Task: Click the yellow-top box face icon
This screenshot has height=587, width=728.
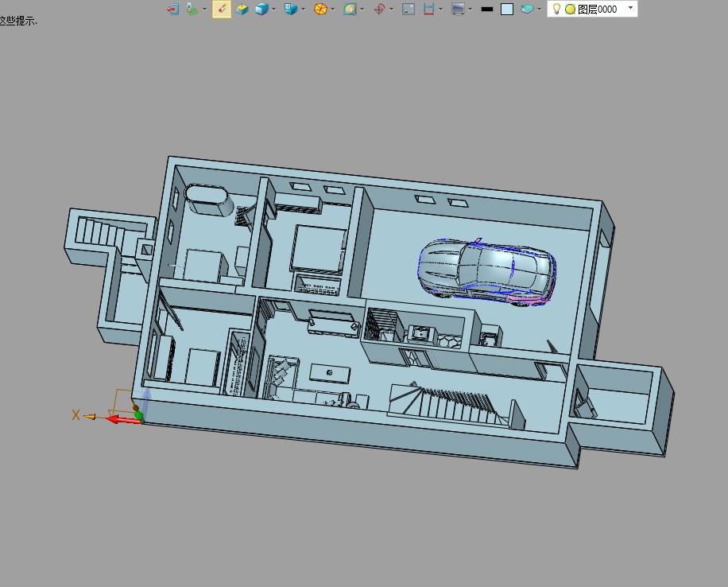Action: [x=242, y=9]
